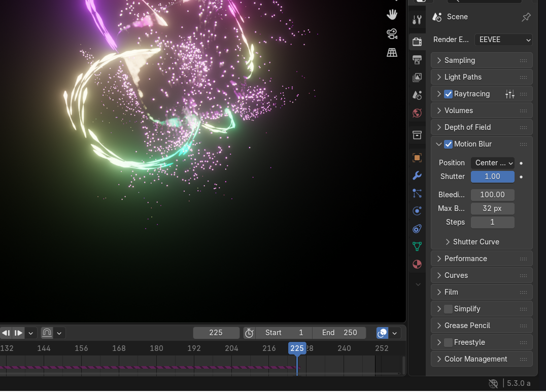The width and height of the screenshot is (546, 392).
Task: Switch to the Render properties tab
Action: [x=417, y=42]
